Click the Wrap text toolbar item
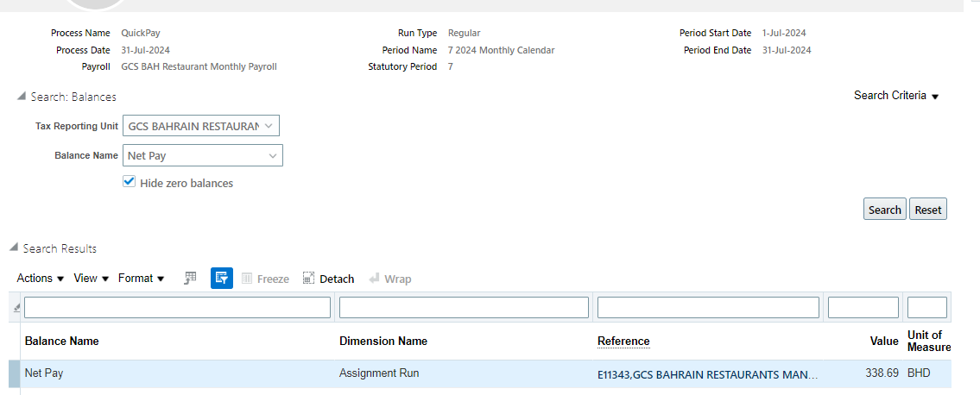980x395 pixels. [390, 279]
